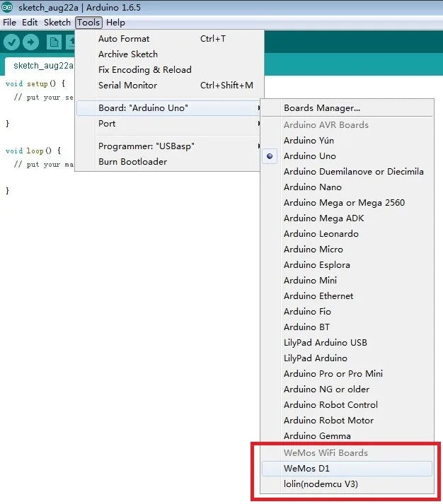Click the Arduino logo in title bar
This screenshot has height=504, width=443.
click(x=7, y=7)
